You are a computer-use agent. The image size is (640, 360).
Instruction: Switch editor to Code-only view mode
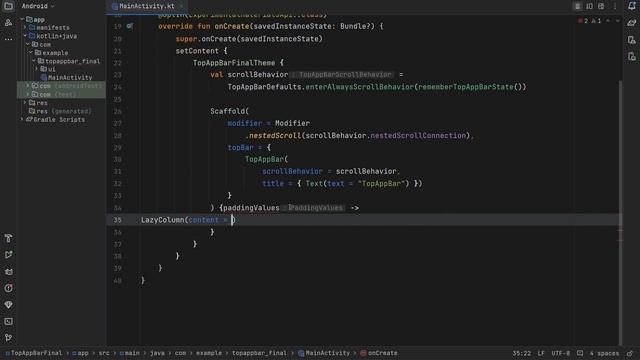point(577,6)
